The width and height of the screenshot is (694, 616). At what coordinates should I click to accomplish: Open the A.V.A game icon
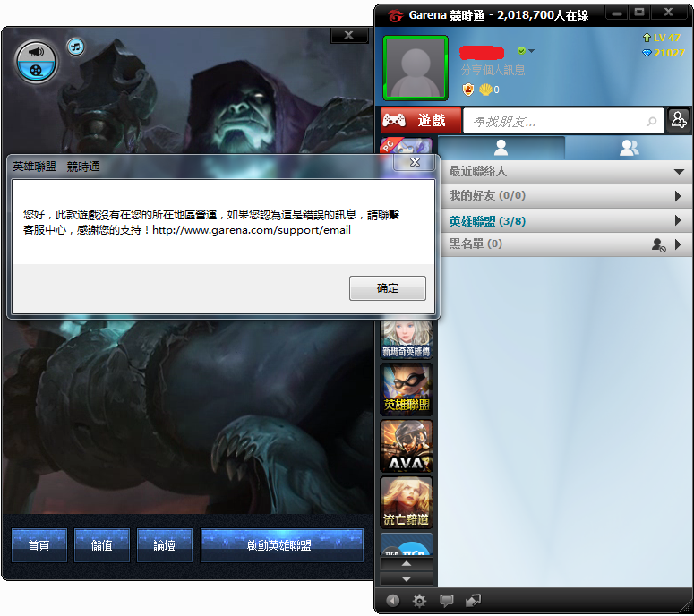pyautogui.click(x=406, y=446)
